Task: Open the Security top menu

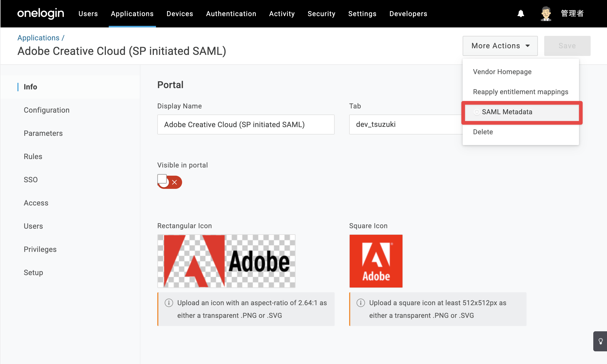Action: 321,14
